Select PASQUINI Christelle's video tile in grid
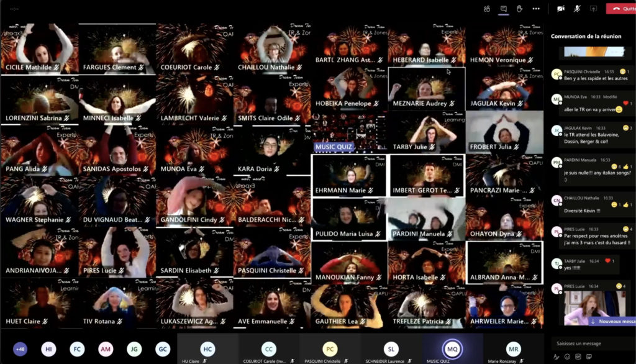The height and width of the screenshot is (364, 636). point(272,252)
